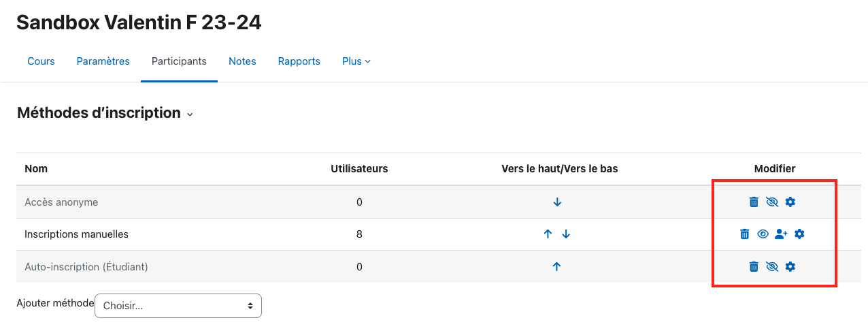Delete the Accès anonyme enrolment method

pos(754,202)
